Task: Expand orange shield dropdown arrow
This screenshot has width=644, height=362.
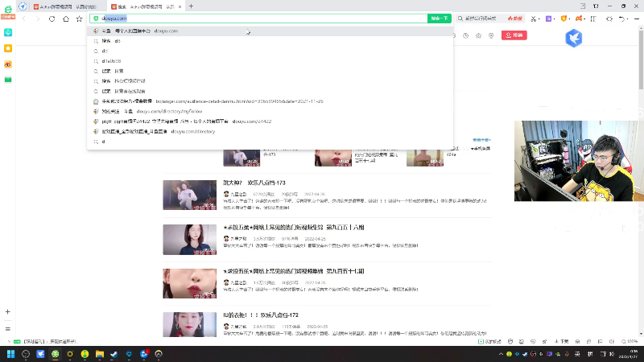Action: coord(569,19)
